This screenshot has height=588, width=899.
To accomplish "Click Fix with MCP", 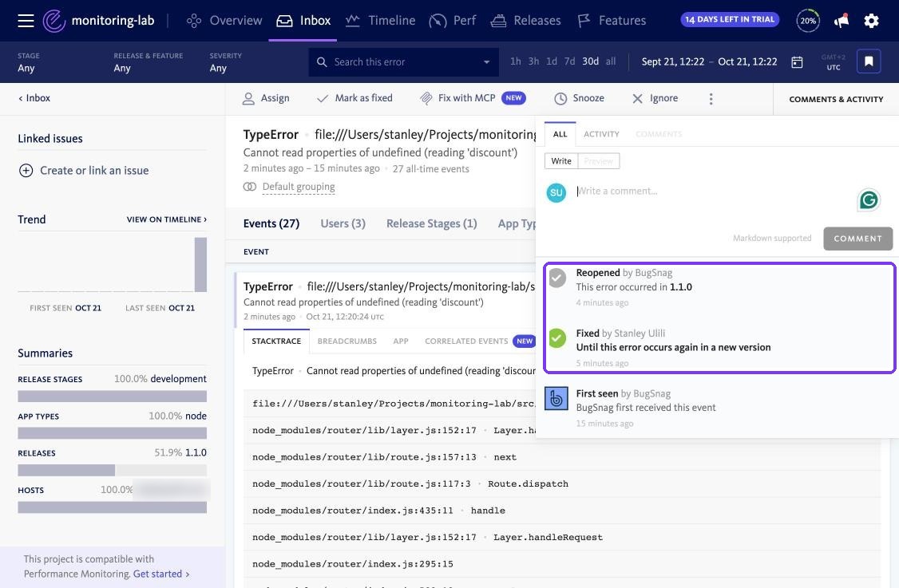I will (473, 99).
